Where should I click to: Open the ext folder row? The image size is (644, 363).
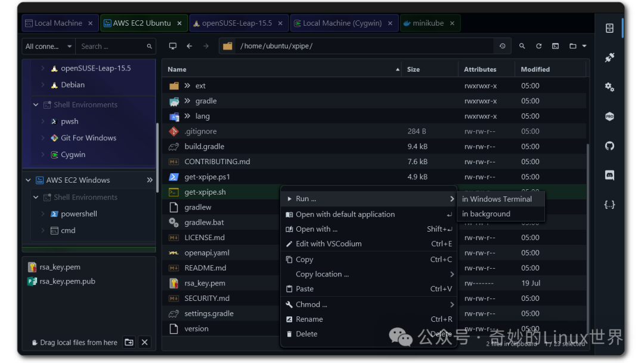374,85
